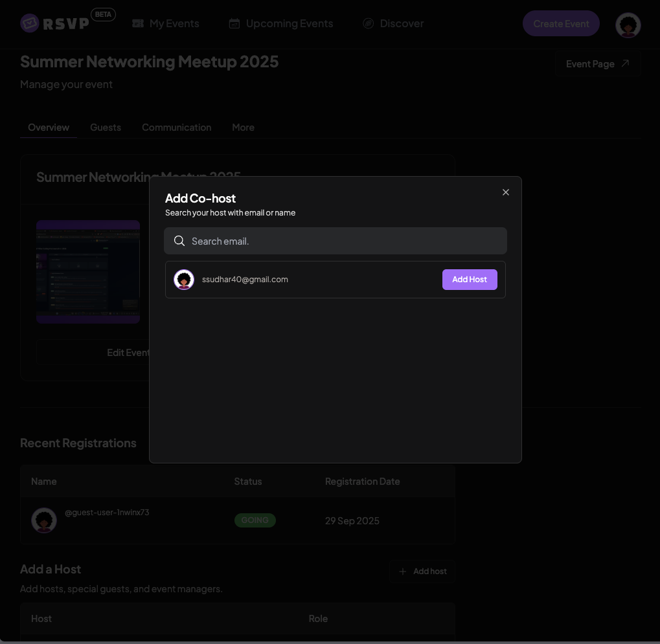
Task: Open Discover via its compass icon
Action: click(x=368, y=23)
